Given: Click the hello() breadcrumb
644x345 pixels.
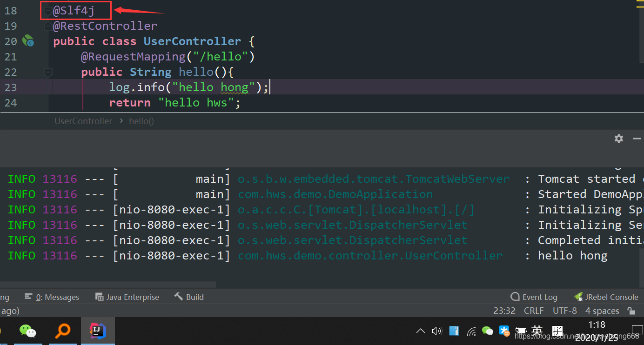Looking at the screenshot, I should point(141,121).
